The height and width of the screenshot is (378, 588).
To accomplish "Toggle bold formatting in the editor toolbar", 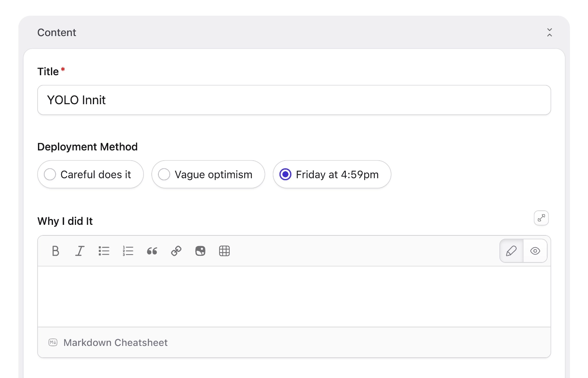I will click(56, 251).
